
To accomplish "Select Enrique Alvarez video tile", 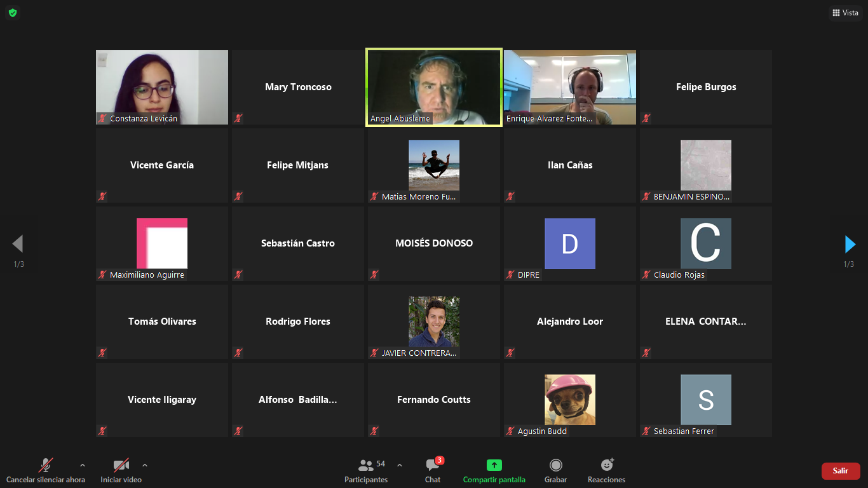I will 570,87.
